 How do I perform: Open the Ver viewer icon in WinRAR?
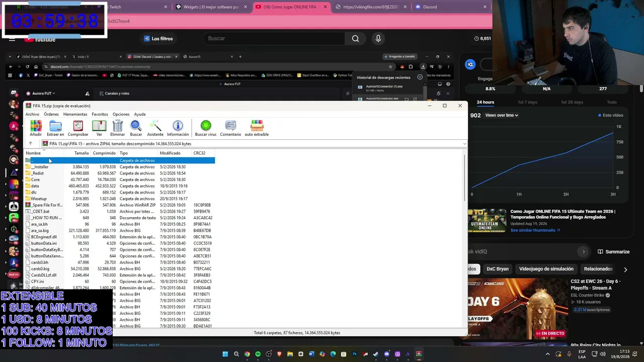(99, 128)
